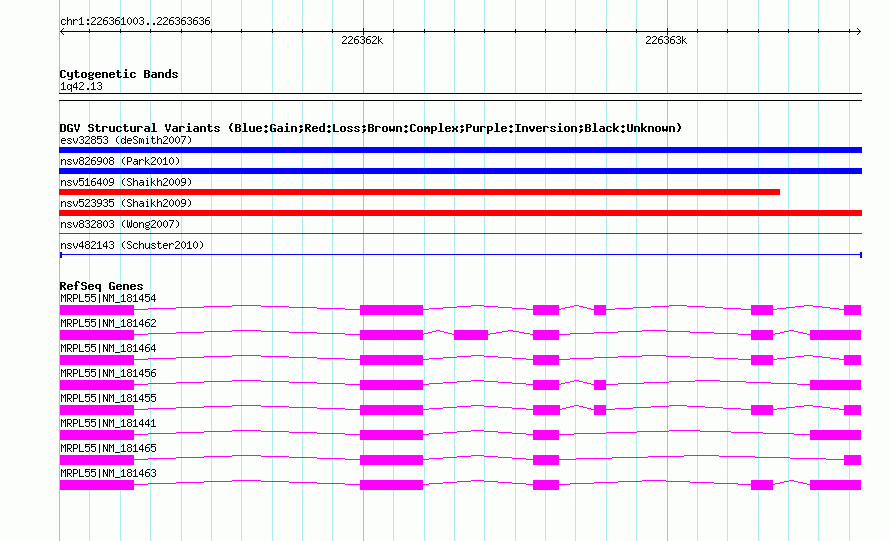Screen dimensions: 890x541
Task: Click the 226362k ruler tick label
Action: 362,40
